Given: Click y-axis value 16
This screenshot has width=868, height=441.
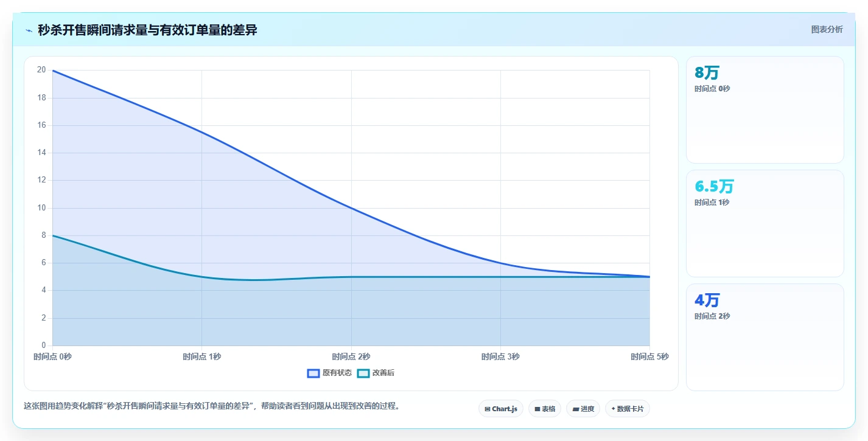Looking at the screenshot, I should pyautogui.click(x=41, y=125).
